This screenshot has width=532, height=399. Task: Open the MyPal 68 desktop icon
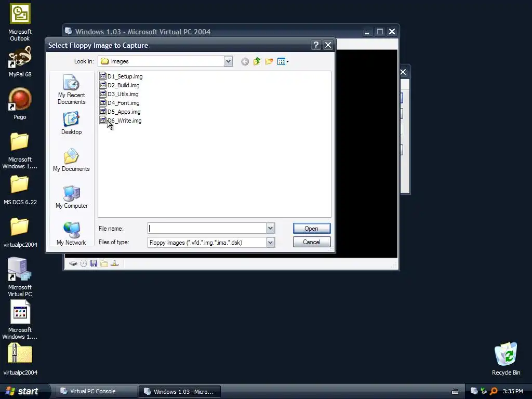[x=20, y=62]
